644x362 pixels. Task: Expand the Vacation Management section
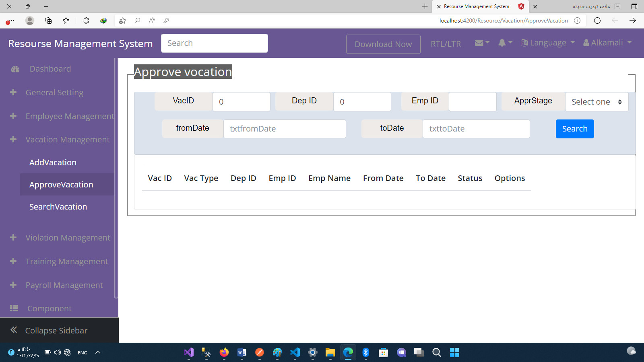[x=67, y=139]
